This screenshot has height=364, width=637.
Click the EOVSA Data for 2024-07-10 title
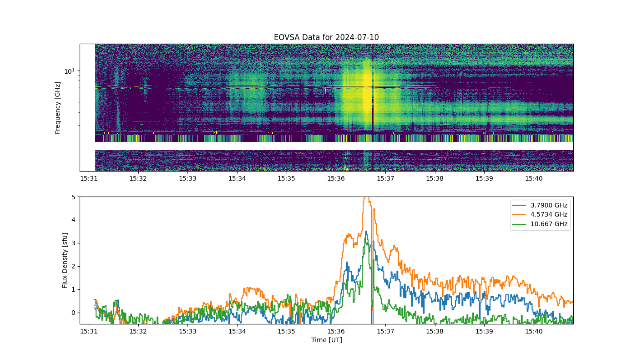pos(326,37)
